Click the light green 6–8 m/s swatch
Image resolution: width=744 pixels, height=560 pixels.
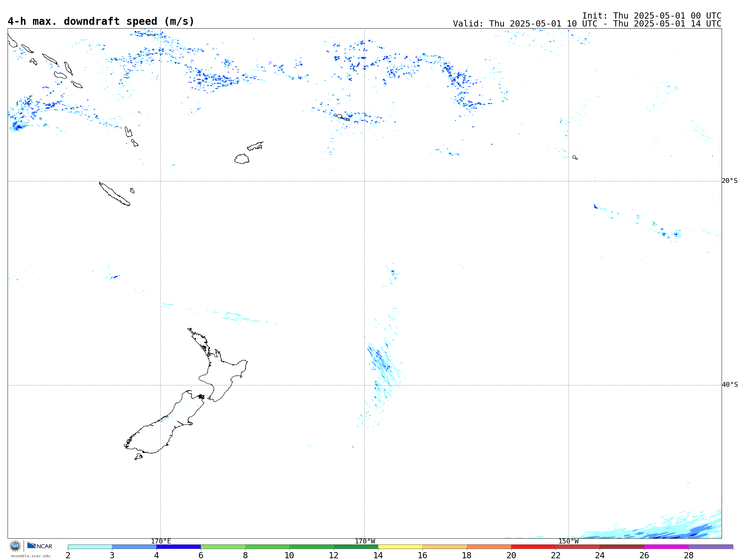pyautogui.click(x=223, y=547)
